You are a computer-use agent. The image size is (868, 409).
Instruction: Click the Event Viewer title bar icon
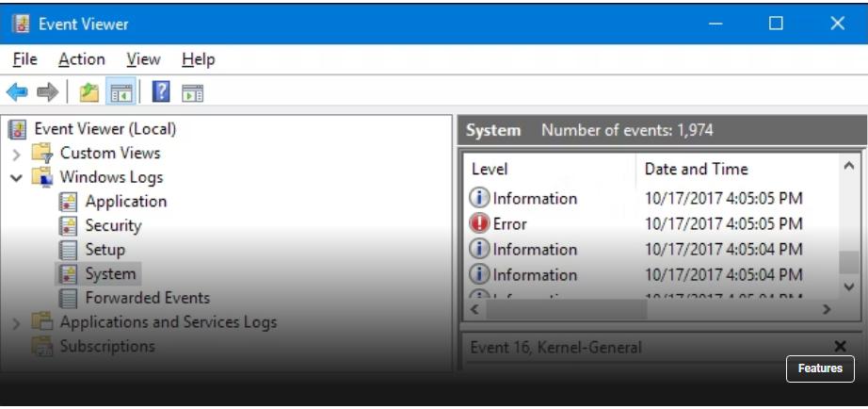pyautogui.click(x=21, y=24)
